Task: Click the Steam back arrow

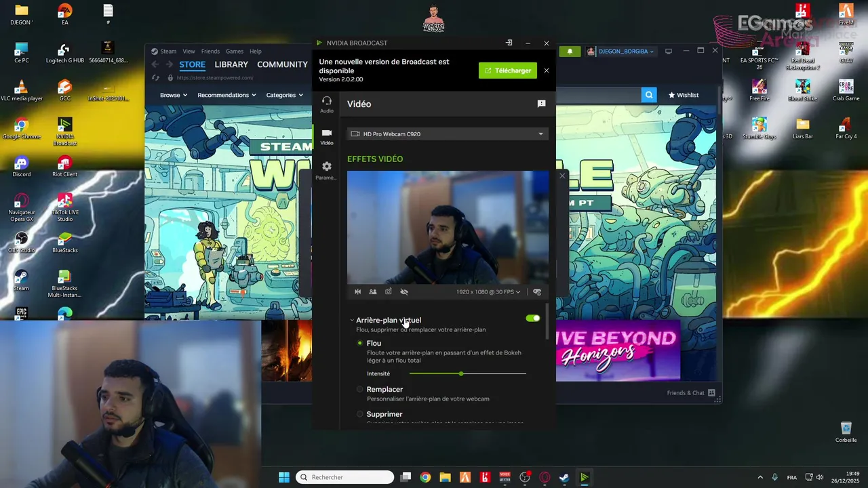Action: click(x=155, y=64)
